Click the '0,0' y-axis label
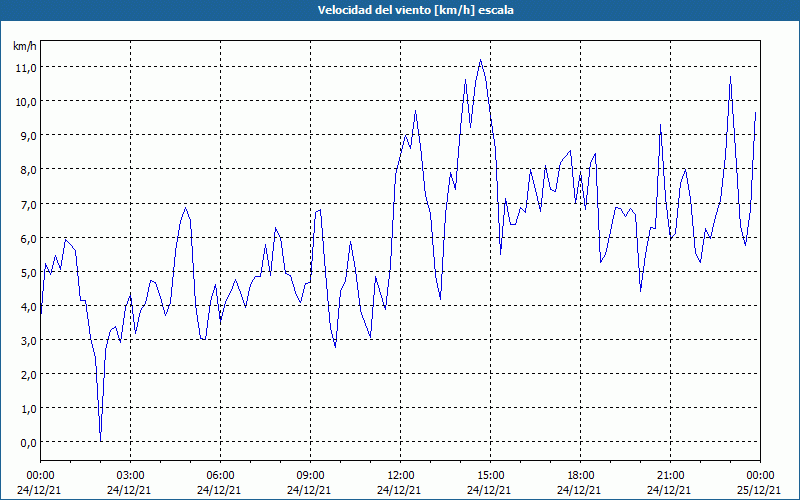This screenshot has width=800, height=500. tap(29, 443)
